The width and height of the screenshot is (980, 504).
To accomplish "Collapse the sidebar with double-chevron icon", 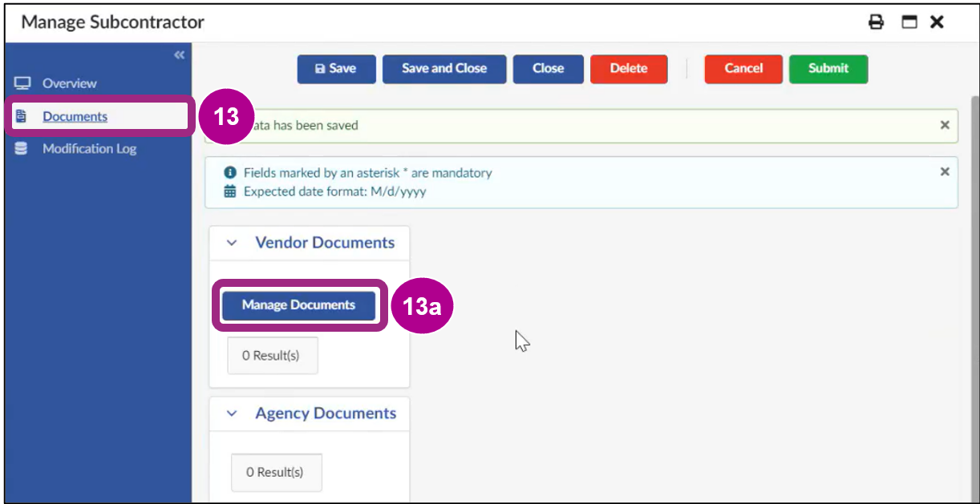I will tap(179, 54).
